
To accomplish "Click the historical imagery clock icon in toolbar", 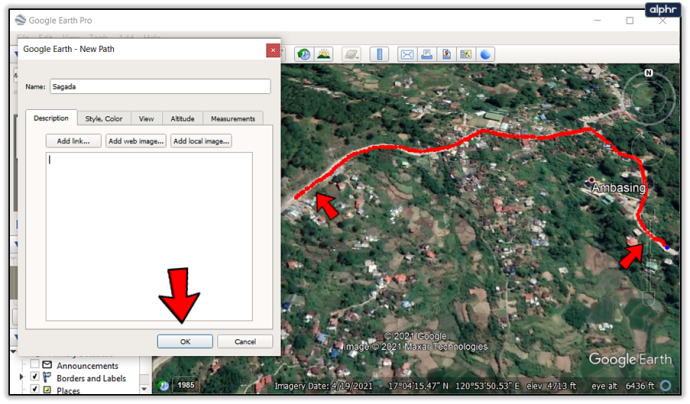I will 303,54.
